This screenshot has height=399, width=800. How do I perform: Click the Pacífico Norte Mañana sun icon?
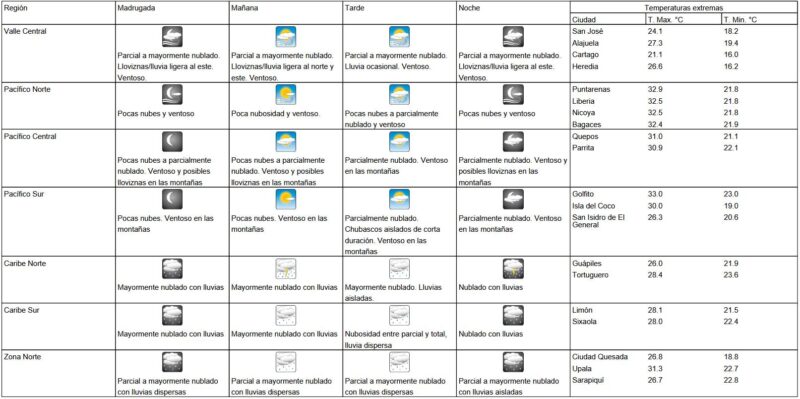(x=286, y=94)
